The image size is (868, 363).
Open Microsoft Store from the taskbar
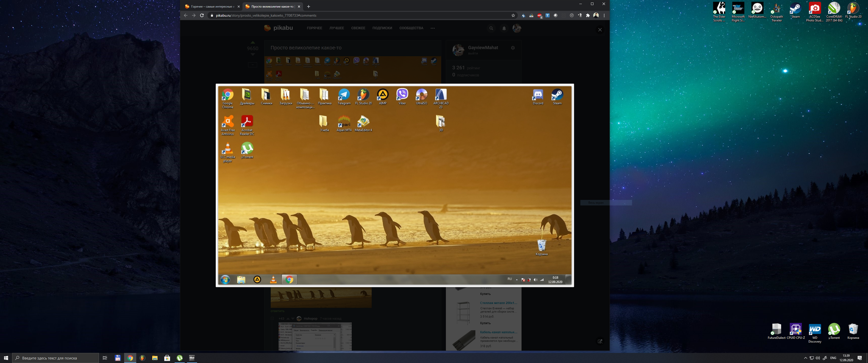click(x=167, y=358)
